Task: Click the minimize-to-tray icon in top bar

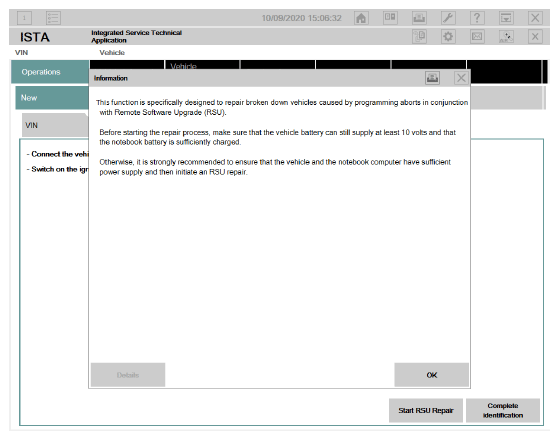Action: click(x=506, y=18)
